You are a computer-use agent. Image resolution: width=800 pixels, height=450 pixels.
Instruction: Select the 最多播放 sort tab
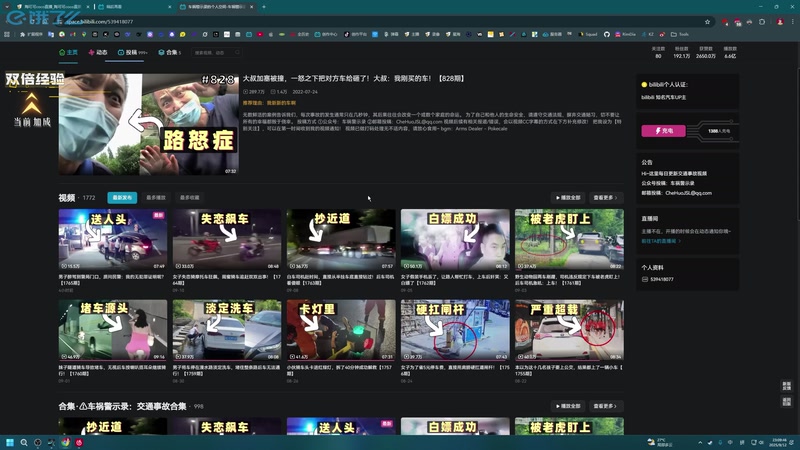(x=156, y=197)
